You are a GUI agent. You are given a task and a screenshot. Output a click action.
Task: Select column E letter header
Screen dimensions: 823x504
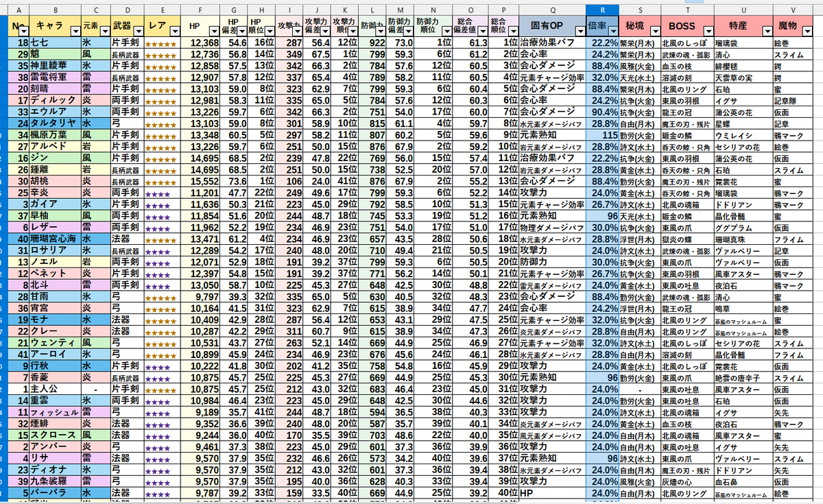click(162, 10)
